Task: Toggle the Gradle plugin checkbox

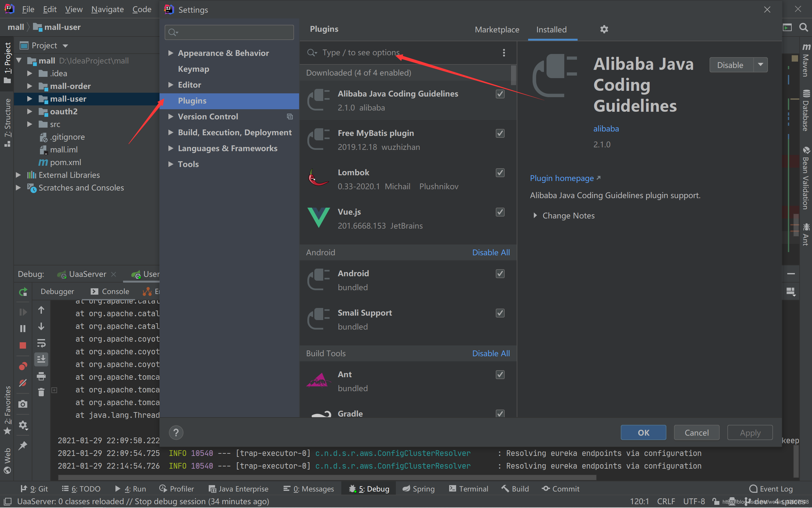Action: [x=500, y=413]
